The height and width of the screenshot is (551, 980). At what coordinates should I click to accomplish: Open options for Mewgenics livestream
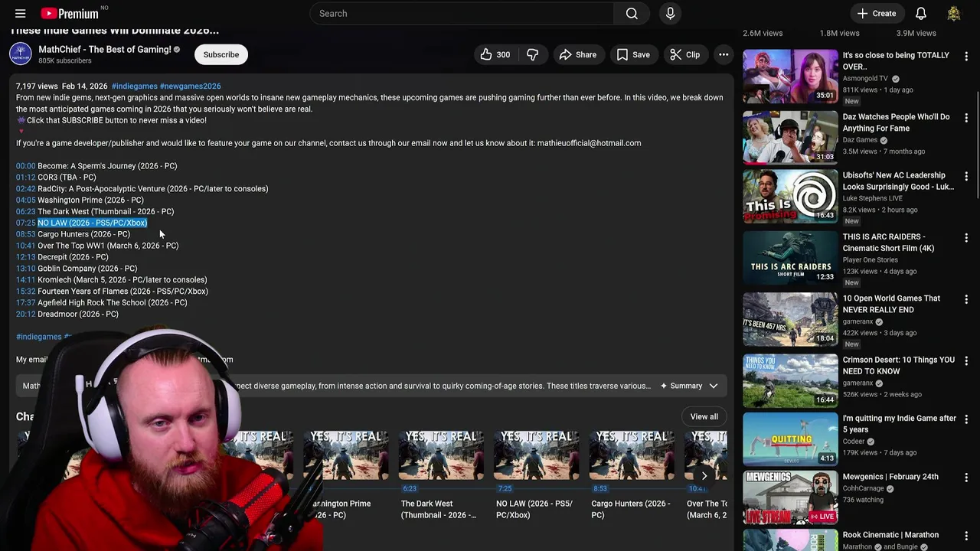966,478
